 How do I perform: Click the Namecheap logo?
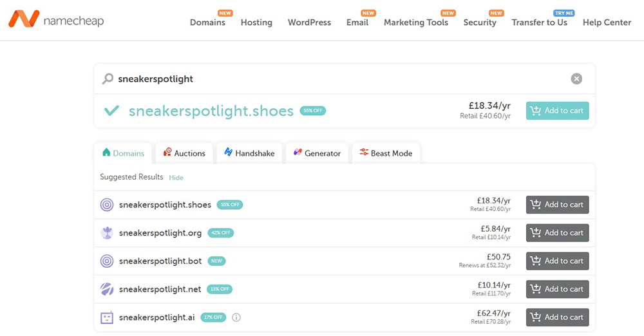(56, 20)
